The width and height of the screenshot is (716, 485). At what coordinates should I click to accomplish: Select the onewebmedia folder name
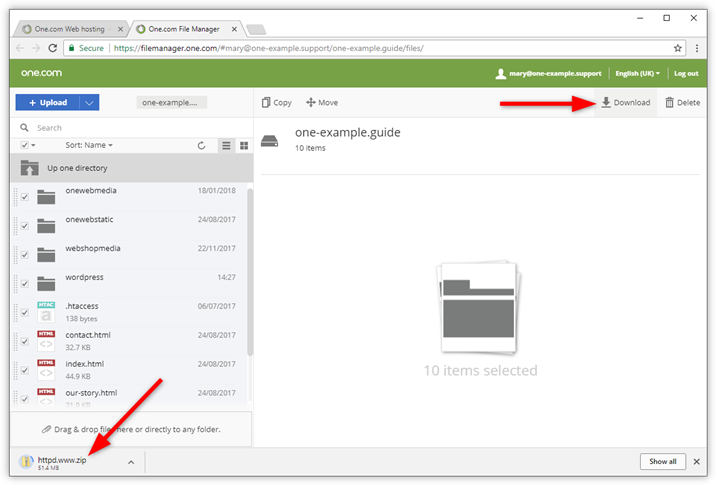click(91, 190)
